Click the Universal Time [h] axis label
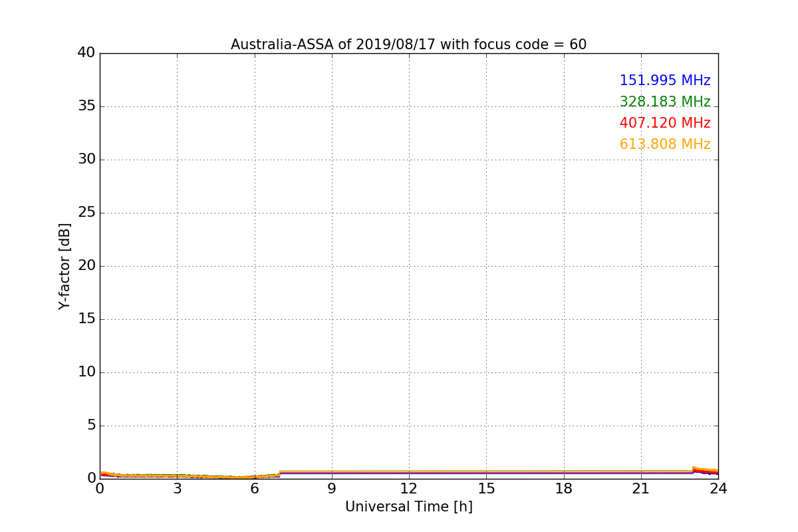Image resolution: width=798 pixels, height=532 pixels. pos(408,507)
